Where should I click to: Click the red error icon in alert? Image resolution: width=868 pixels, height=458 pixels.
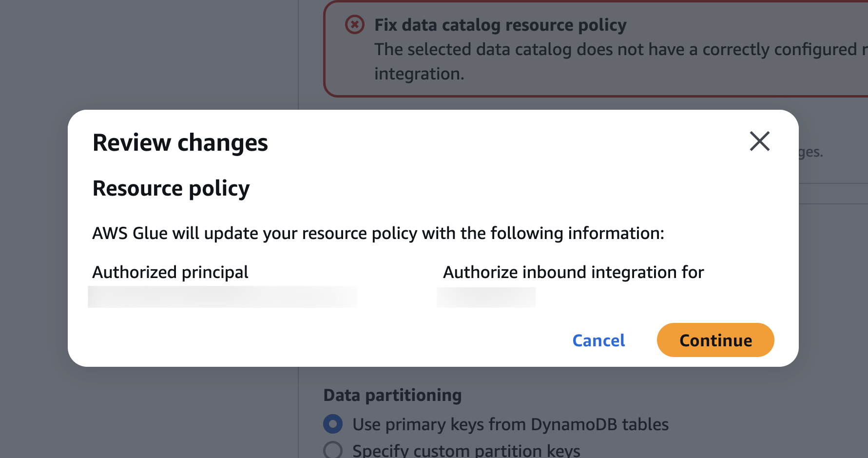coord(354,24)
